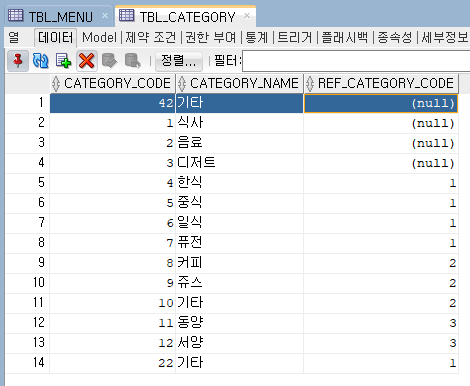
Task: Click the (null) reference cell for 식사
Action: coord(381,123)
